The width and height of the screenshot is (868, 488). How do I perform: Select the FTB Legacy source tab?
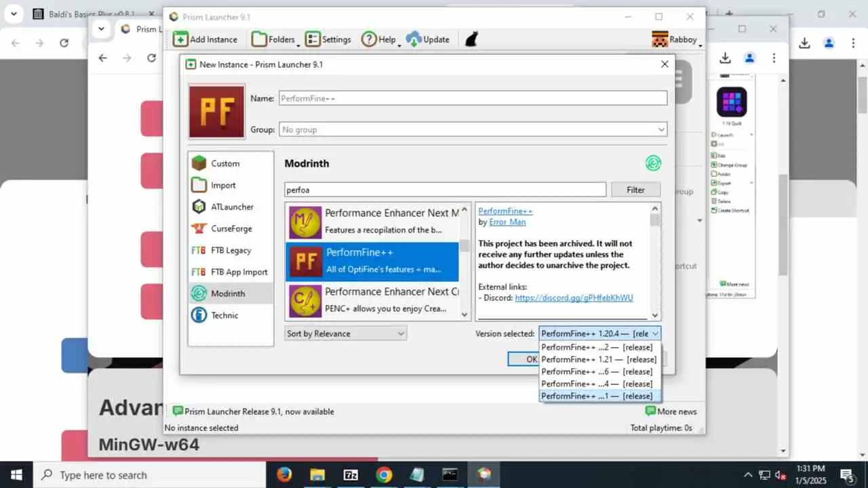coord(231,250)
